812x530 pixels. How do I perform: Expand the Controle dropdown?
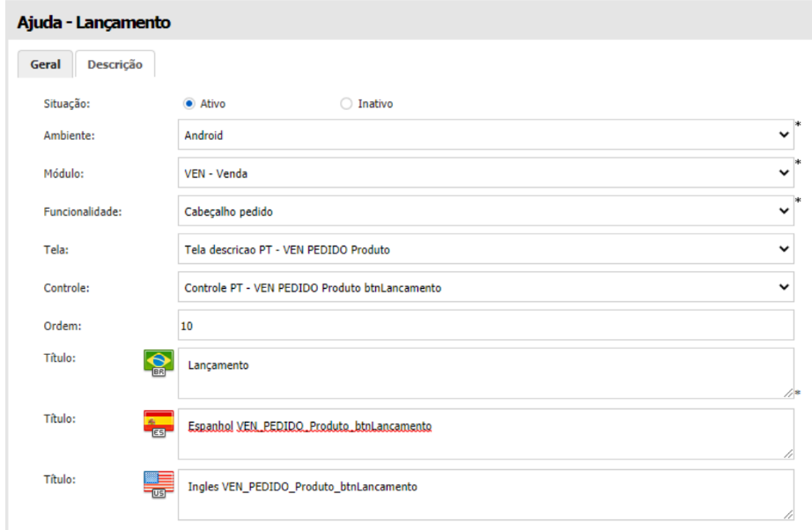485,287
